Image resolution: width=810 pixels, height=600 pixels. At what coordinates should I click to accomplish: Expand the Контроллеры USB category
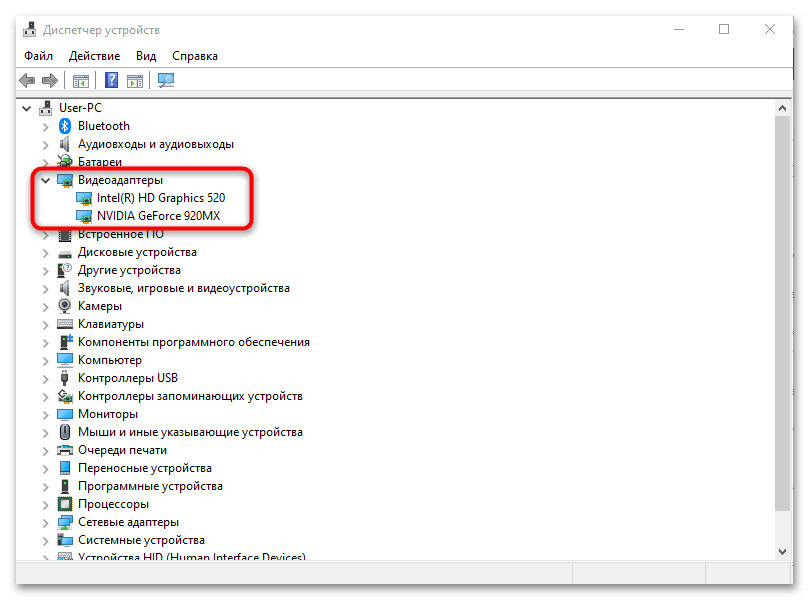(x=45, y=378)
